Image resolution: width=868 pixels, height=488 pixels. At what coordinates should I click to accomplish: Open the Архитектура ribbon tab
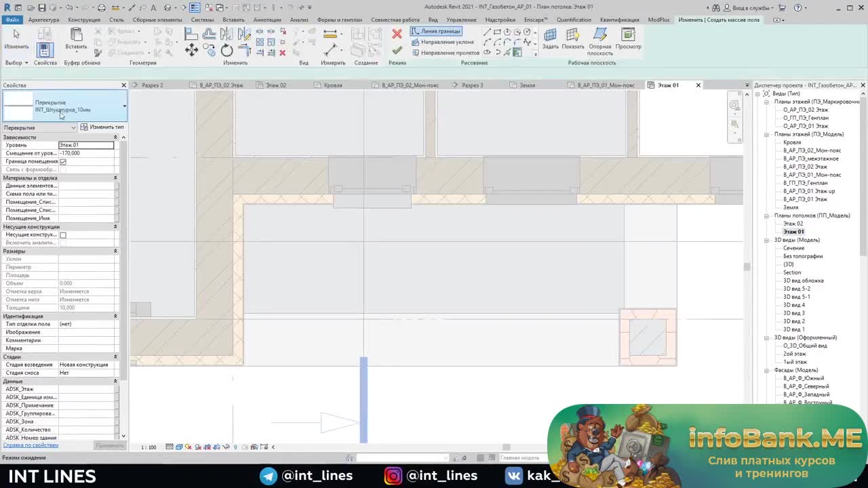click(43, 20)
